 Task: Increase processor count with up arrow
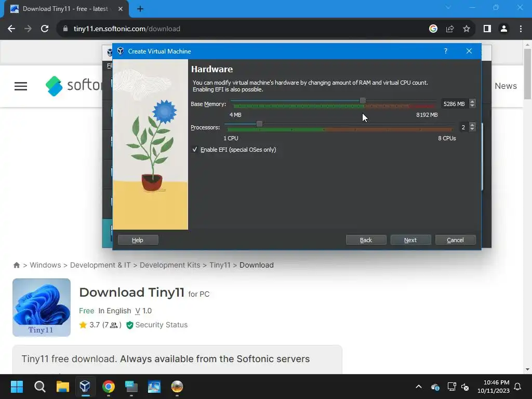point(472,125)
